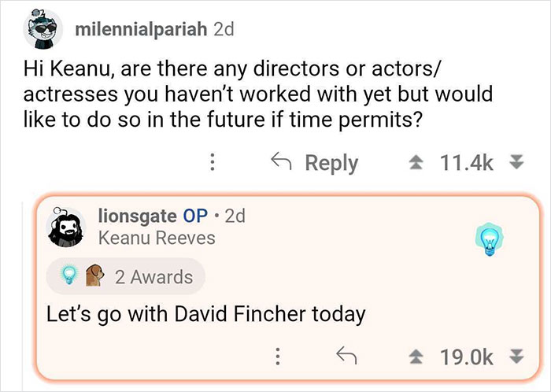Open the milennialpariah username link
551x392 pixels.
point(141,29)
